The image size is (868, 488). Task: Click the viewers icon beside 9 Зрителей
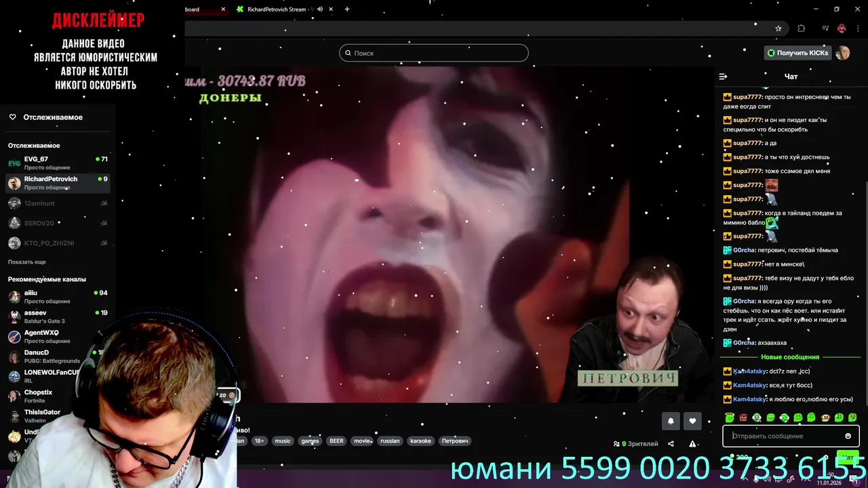pos(616,444)
